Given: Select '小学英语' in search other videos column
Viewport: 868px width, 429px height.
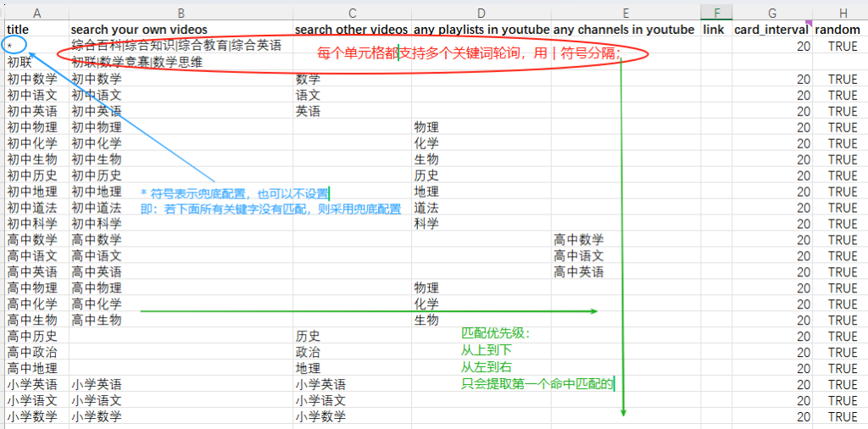Looking at the screenshot, I should [353, 384].
